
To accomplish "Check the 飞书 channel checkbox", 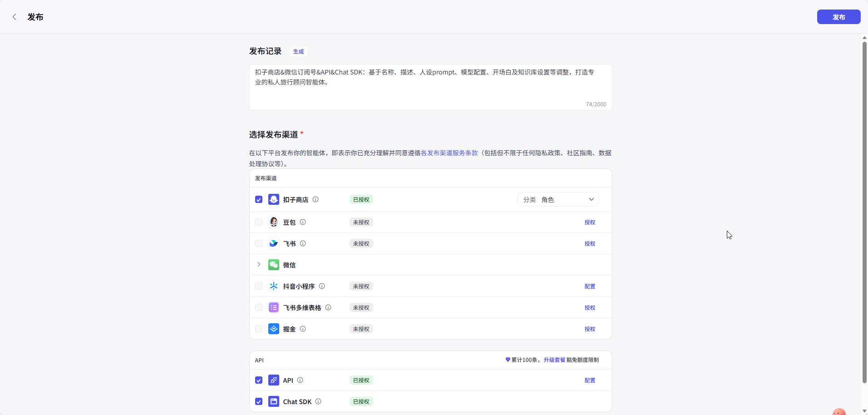I will (259, 243).
